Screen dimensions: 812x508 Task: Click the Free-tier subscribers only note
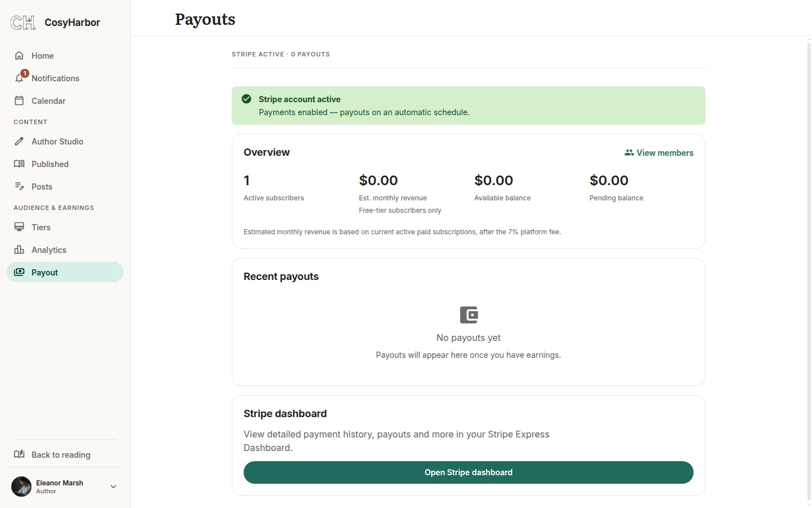[x=400, y=211]
